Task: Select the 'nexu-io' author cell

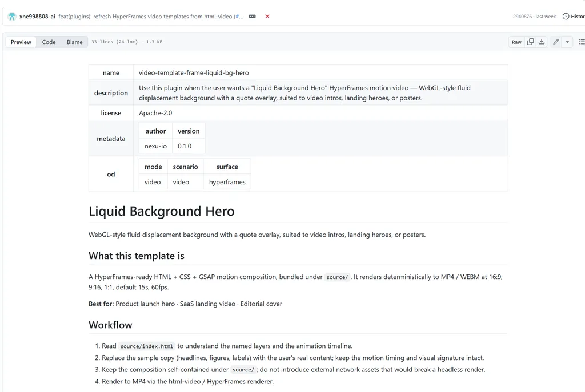Action: pyautogui.click(x=155, y=146)
